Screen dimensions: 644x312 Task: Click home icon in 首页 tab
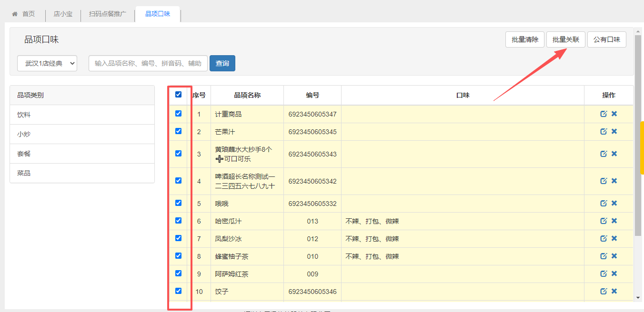15,14
